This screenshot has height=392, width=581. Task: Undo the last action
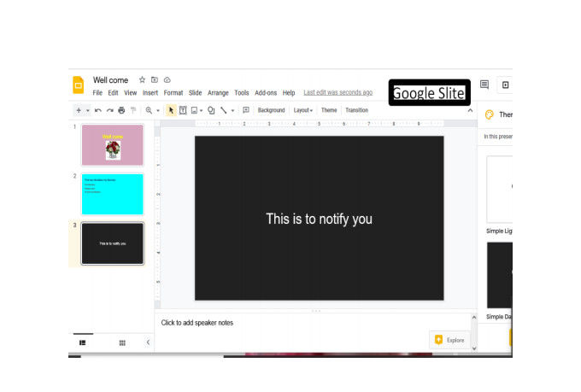pyautogui.click(x=98, y=110)
